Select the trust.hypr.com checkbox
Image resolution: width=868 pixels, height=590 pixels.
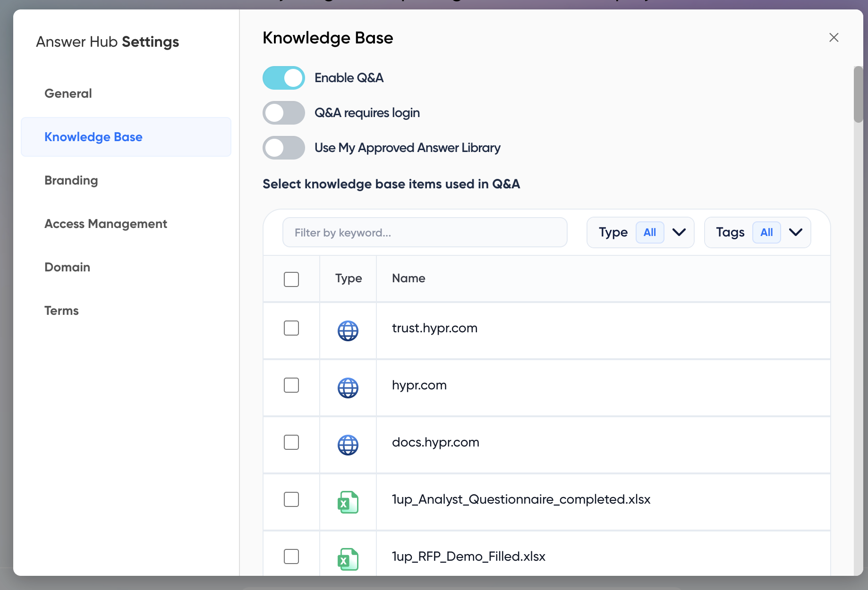(x=291, y=328)
